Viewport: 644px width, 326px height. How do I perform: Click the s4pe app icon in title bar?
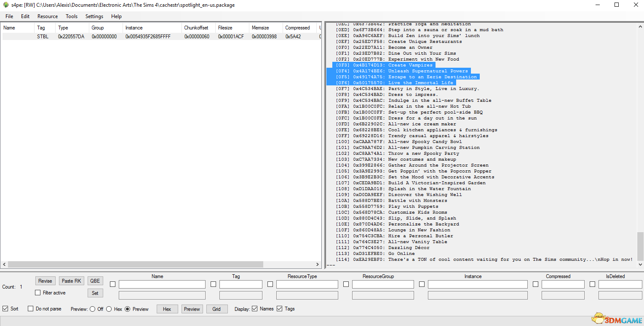click(x=6, y=5)
